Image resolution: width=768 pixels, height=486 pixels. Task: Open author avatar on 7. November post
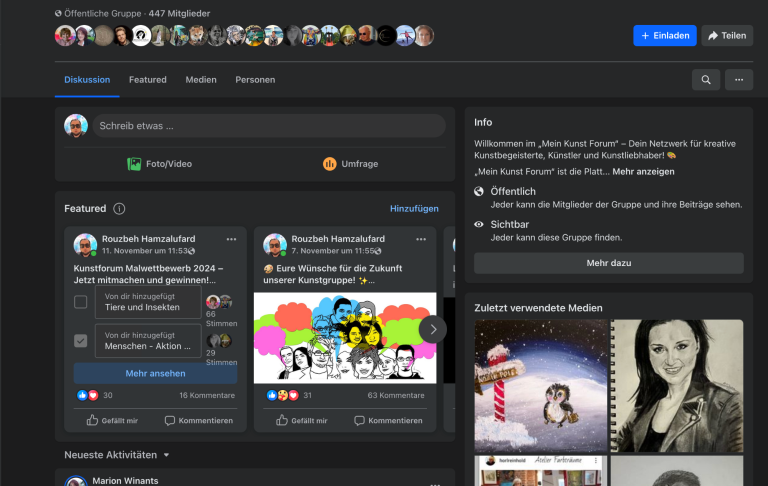coord(275,245)
